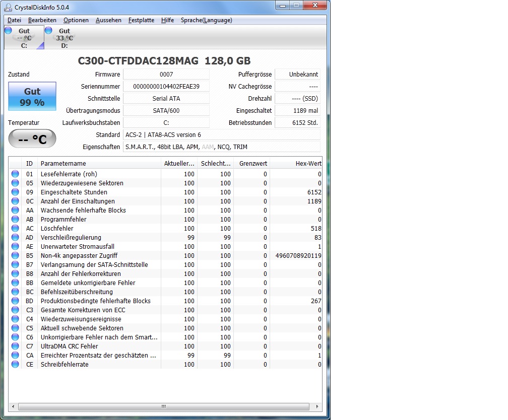Click status orb for Gesamte Korrekturen von ECC
The image size is (508, 420).
pos(15,310)
